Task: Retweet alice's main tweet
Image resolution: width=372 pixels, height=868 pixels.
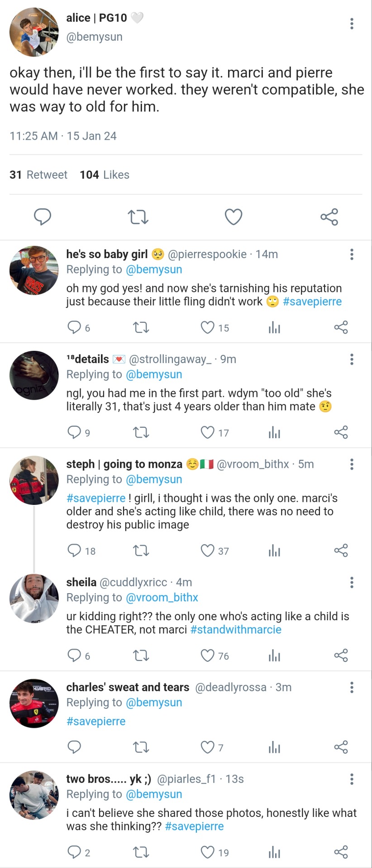Action: pos(138,217)
